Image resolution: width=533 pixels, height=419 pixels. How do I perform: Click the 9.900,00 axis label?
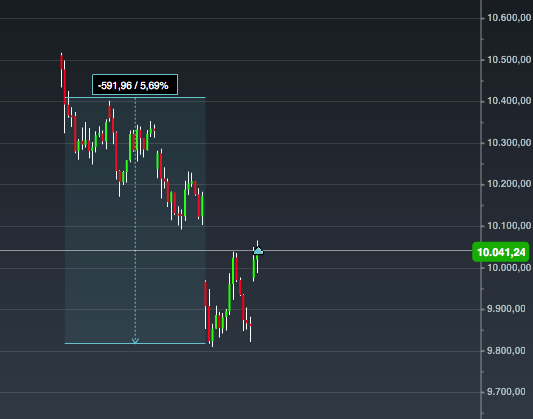click(506, 309)
